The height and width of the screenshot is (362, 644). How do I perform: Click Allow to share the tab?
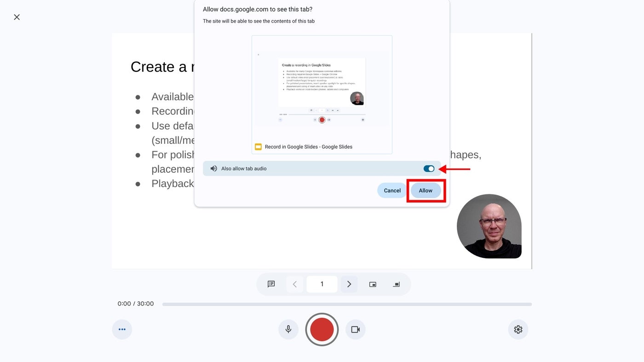point(425,191)
